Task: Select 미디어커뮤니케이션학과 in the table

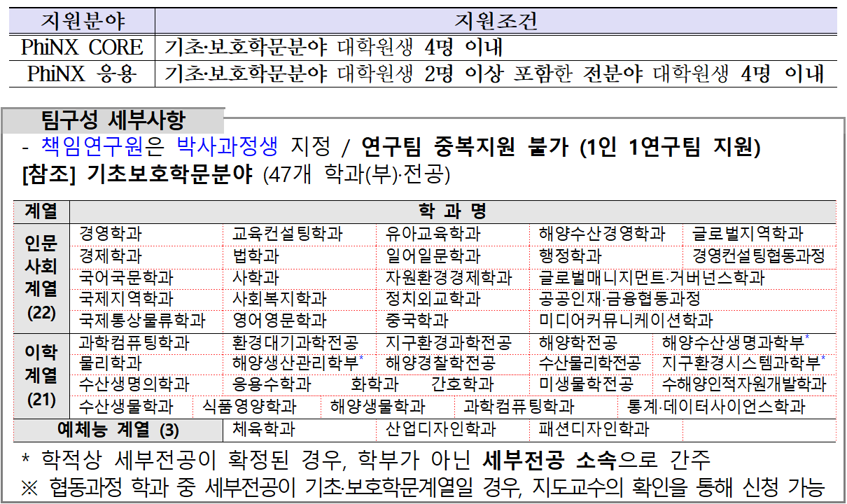Action: click(625, 321)
